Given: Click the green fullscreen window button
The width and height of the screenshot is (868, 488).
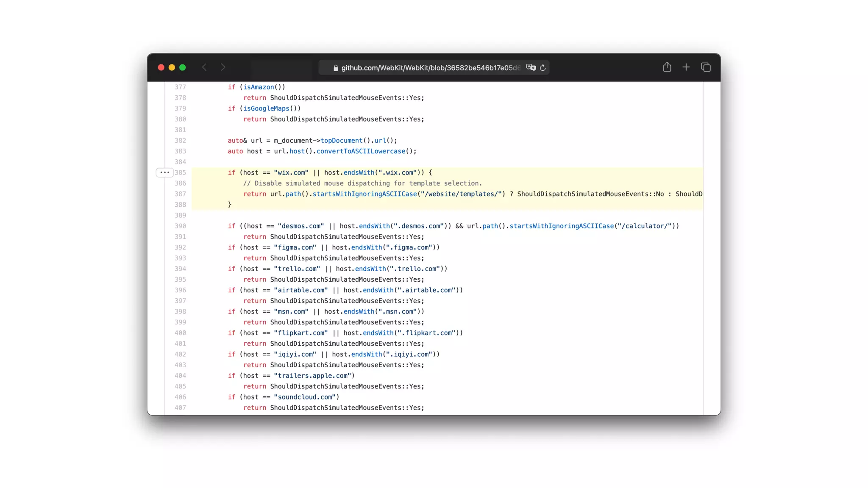Looking at the screenshot, I should click(x=183, y=67).
